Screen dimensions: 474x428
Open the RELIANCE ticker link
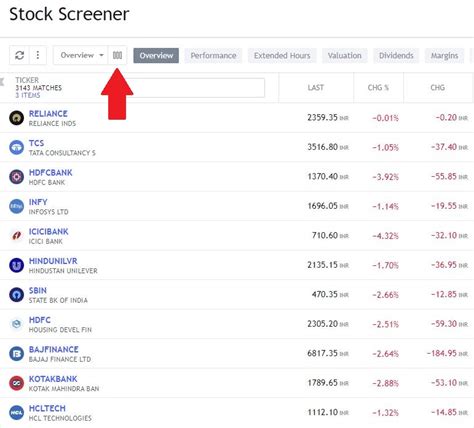tap(48, 114)
